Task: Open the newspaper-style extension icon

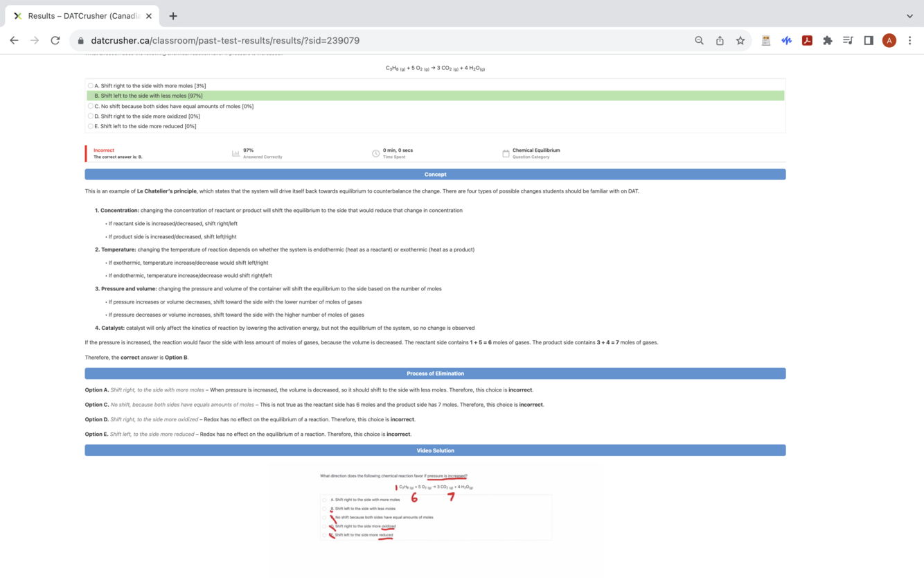Action: (765, 41)
